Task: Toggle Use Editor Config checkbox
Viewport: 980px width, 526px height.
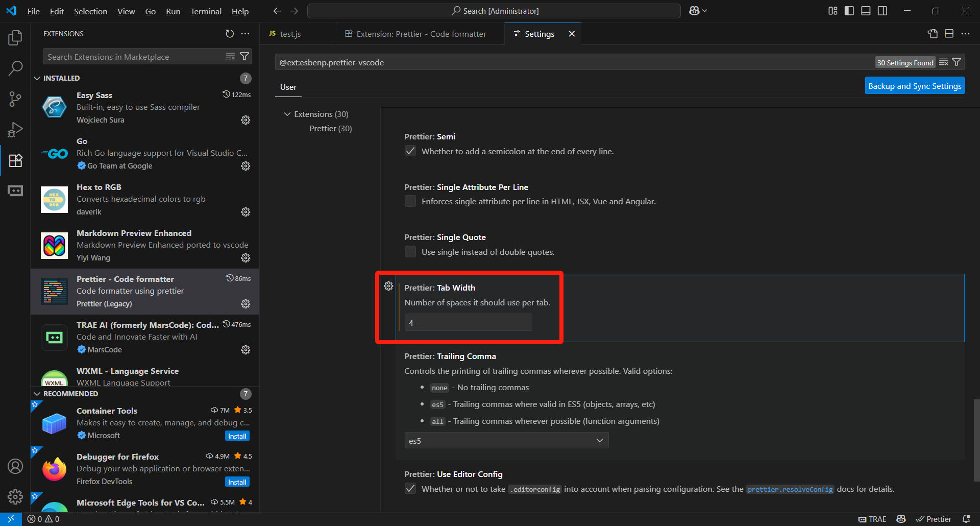Action: pyautogui.click(x=410, y=489)
